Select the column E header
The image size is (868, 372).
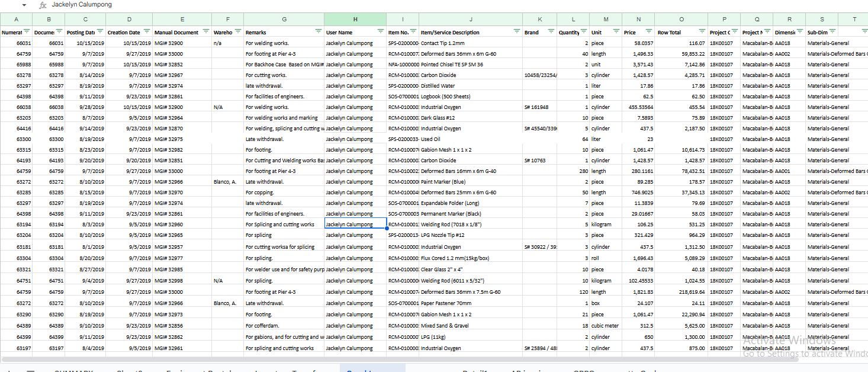tap(182, 20)
